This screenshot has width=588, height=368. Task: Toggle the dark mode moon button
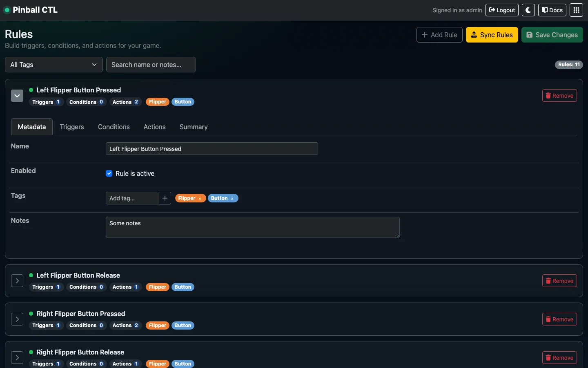[x=528, y=10]
